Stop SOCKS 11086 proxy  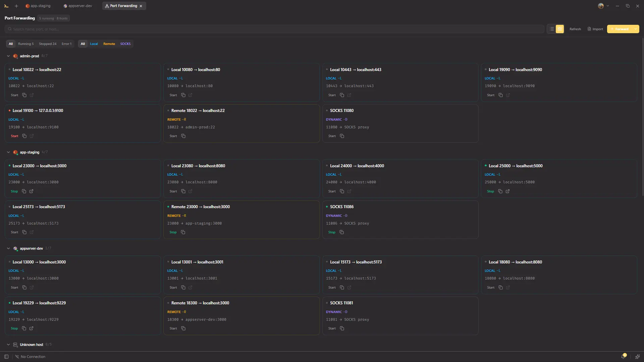click(332, 232)
